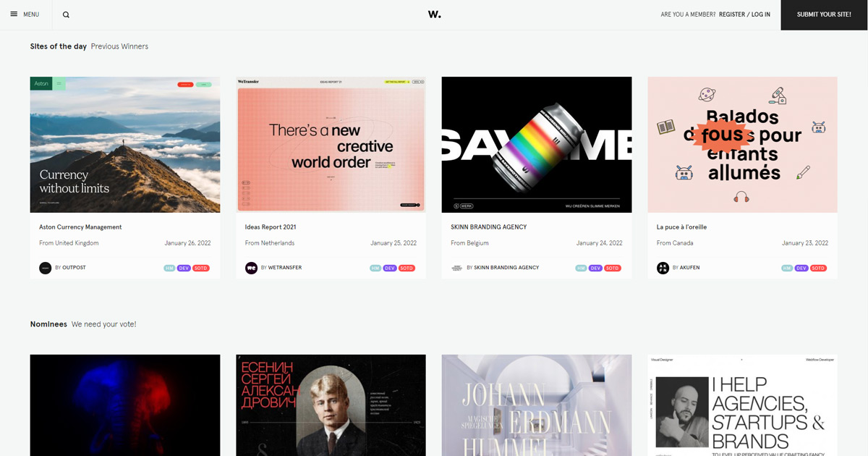Image resolution: width=868 pixels, height=456 pixels.
Task: Click 'We need your vote!' text
Action: (x=104, y=324)
